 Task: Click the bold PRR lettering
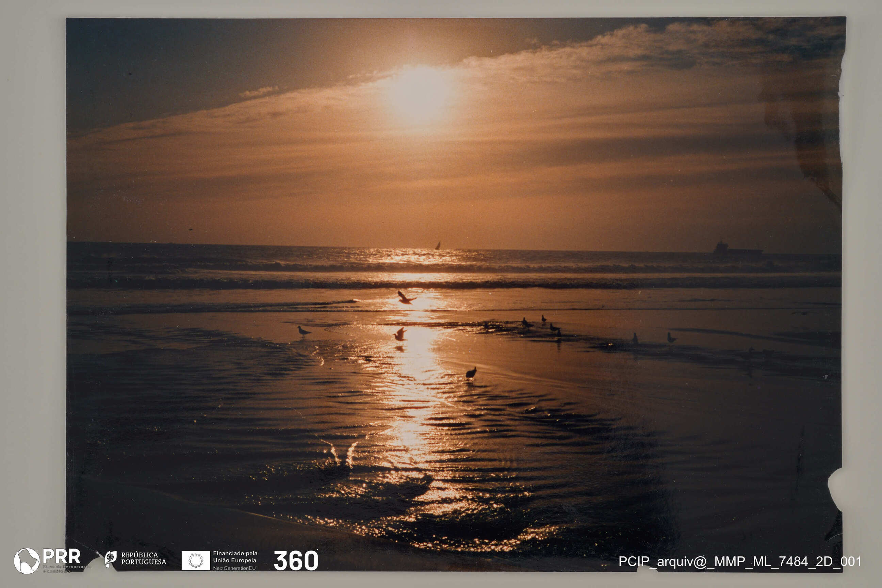62,556
